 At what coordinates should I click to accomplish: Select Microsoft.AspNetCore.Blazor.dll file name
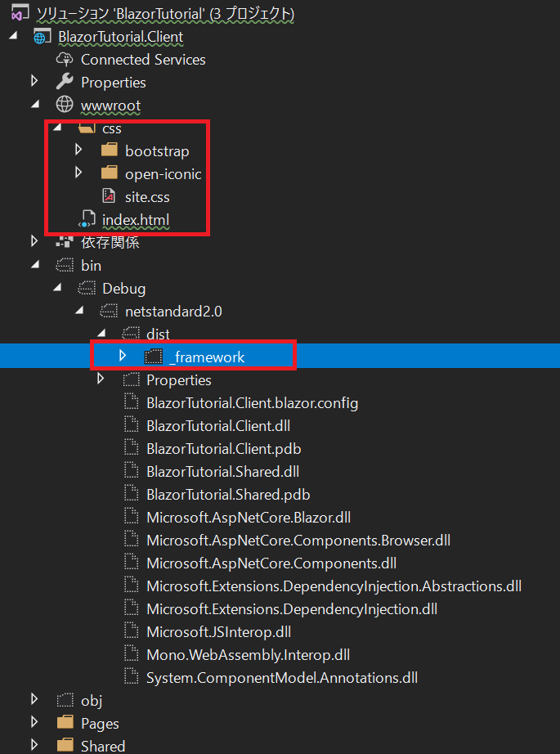[249, 518]
